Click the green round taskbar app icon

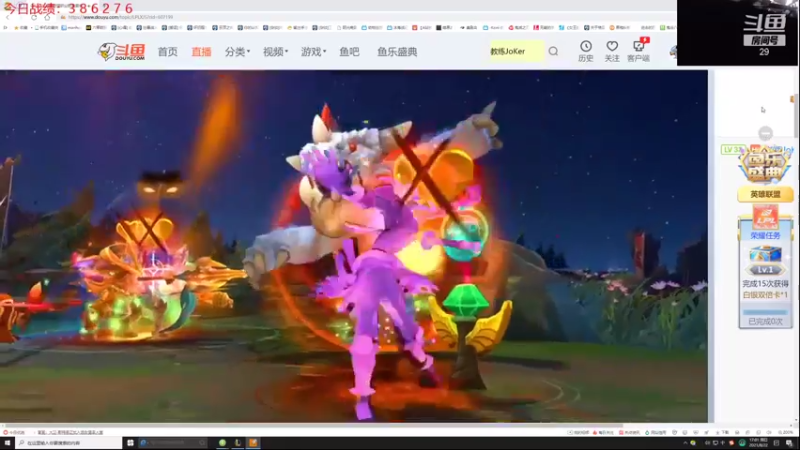tap(222, 443)
